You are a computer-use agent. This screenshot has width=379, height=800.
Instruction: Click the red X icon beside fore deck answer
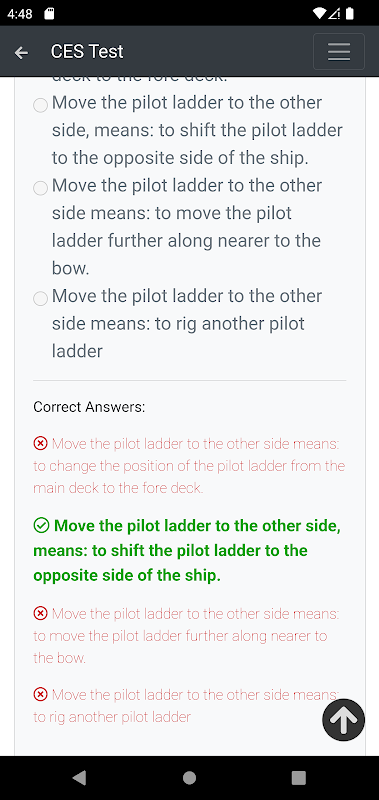coord(40,444)
